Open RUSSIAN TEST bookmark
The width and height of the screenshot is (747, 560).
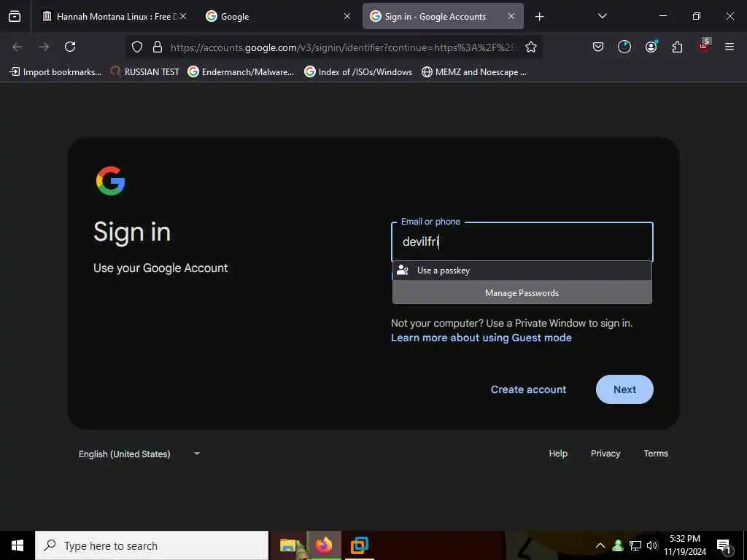[x=145, y=72]
